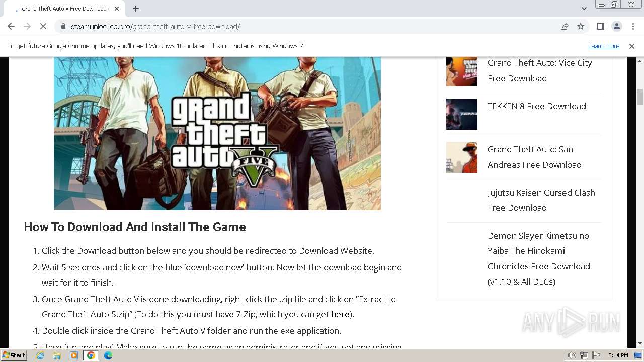Switch to Chrome in the taskbar

click(x=91, y=355)
